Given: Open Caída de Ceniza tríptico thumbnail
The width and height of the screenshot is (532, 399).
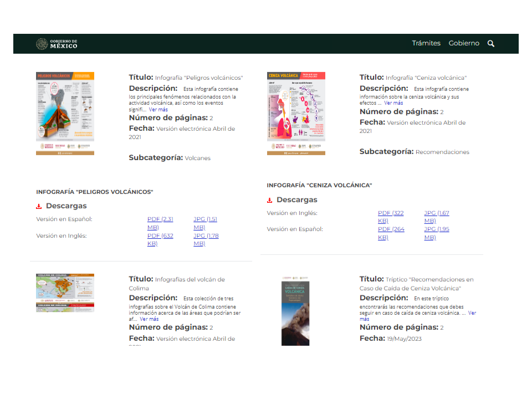Looking at the screenshot, I should pos(295,310).
